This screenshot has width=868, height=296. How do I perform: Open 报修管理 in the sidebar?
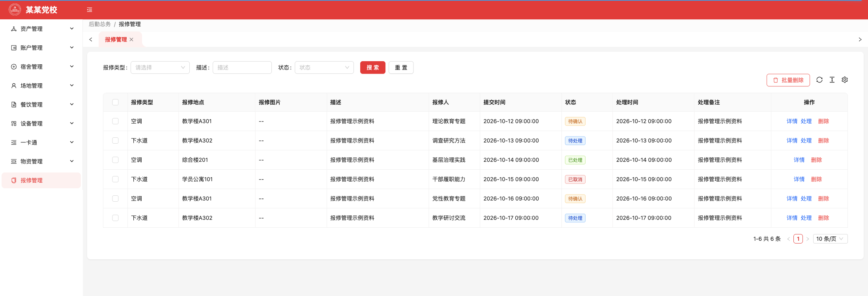click(x=41, y=180)
